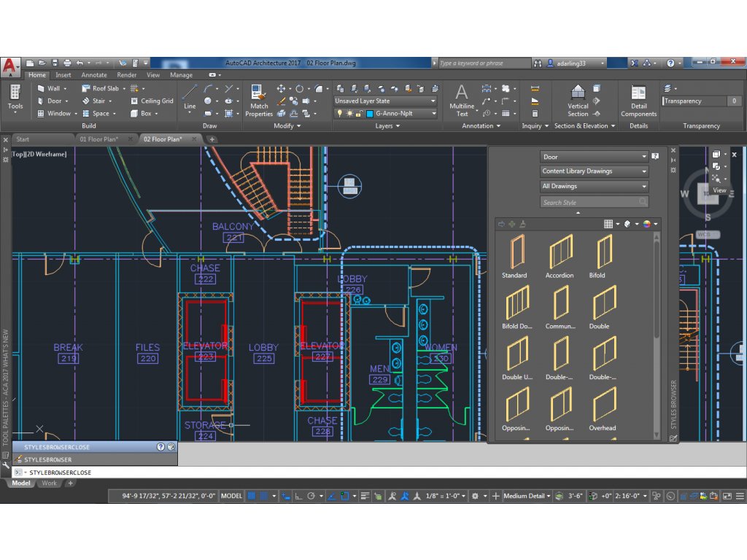Expand the Layers panel
Screen dimensions: 747x560
point(387,125)
